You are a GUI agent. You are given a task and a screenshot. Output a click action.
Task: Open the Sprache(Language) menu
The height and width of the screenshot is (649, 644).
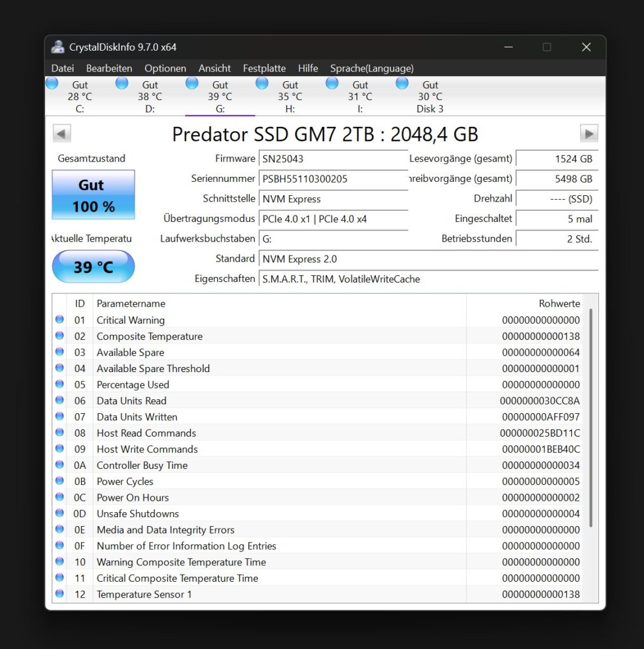point(371,68)
